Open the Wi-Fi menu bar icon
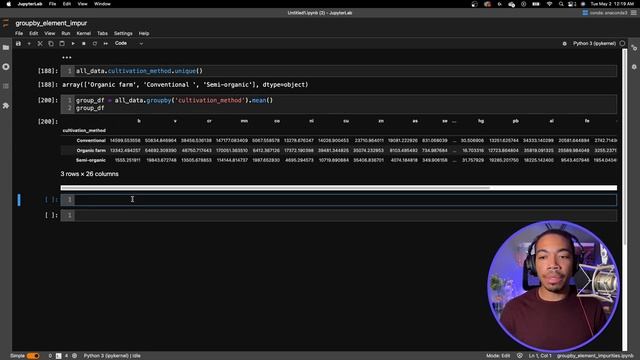The image size is (640, 360). (549, 4)
